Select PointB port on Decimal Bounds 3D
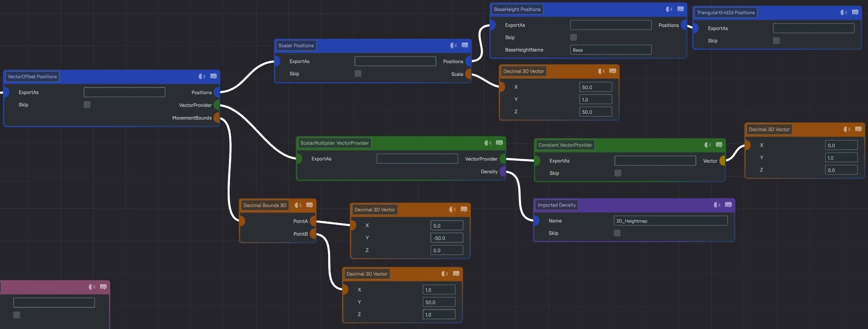Screen dimensions: 868x329 [313, 234]
